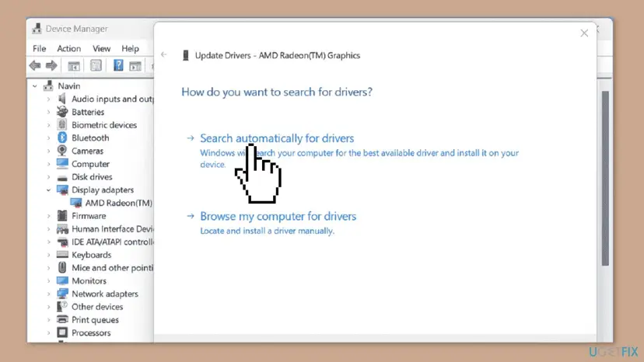Click the Back arrow toolbar icon
The height and width of the screenshot is (362, 644).
coord(35,65)
